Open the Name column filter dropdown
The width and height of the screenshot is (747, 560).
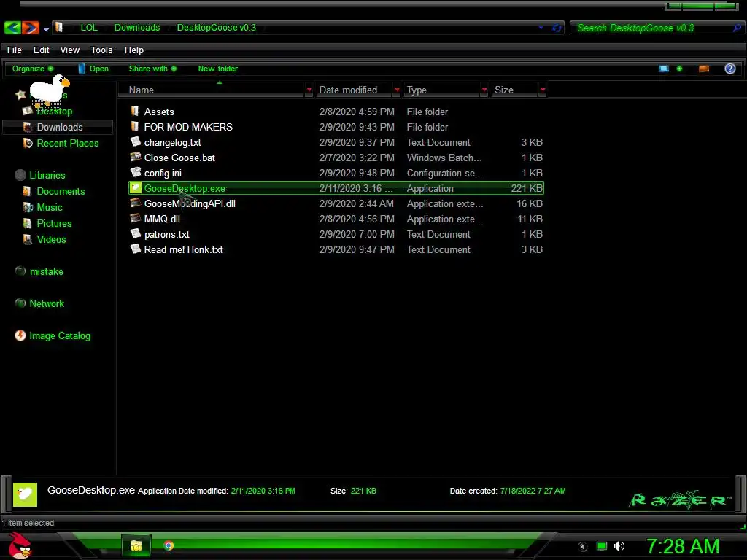(309, 90)
